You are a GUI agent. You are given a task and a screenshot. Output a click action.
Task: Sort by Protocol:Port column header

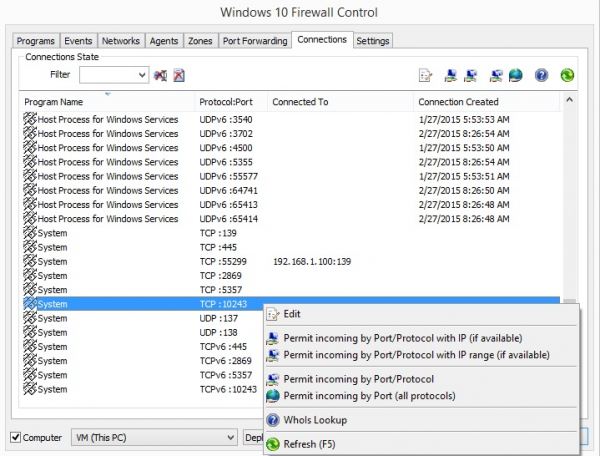(231, 102)
